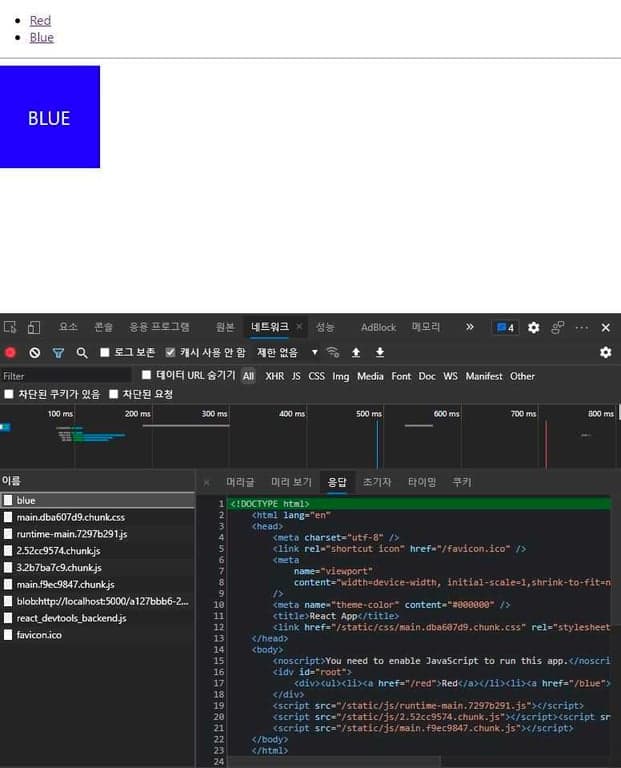The image size is (621, 768).
Task: Open DevTools settings gear in the tab bar
Action: click(533, 327)
